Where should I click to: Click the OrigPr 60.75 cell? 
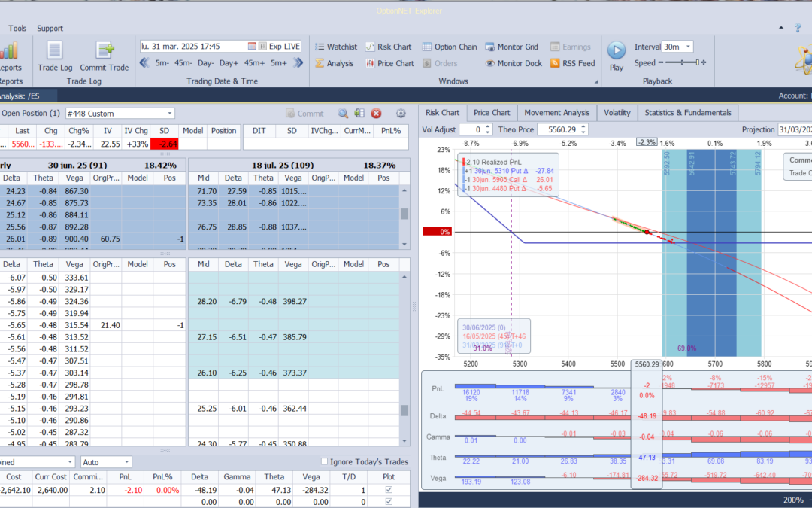point(106,239)
